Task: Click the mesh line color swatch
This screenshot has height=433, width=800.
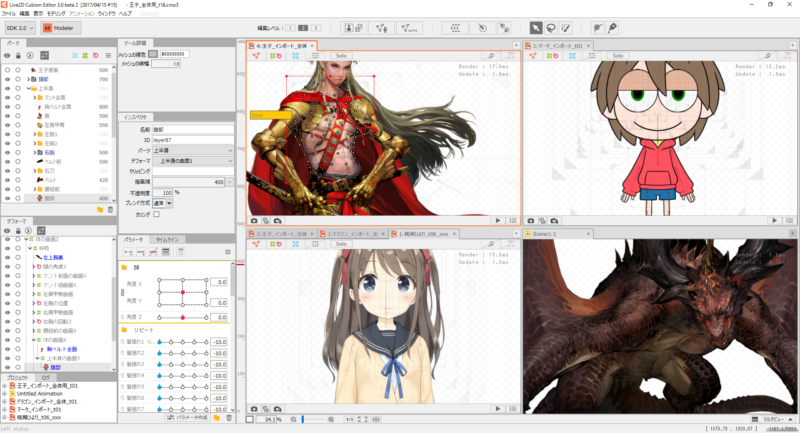Action: click(153, 54)
